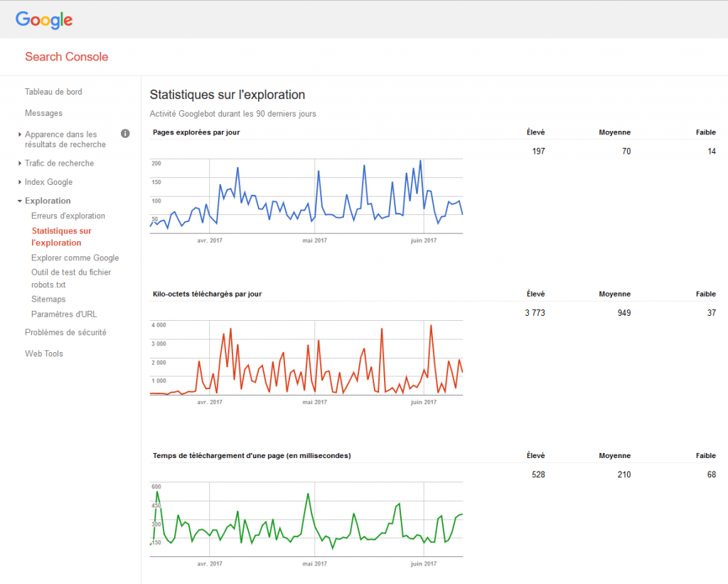Click the 'Pages explorées par jour' heading
The height and width of the screenshot is (584, 728).
(x=196, y=132)
